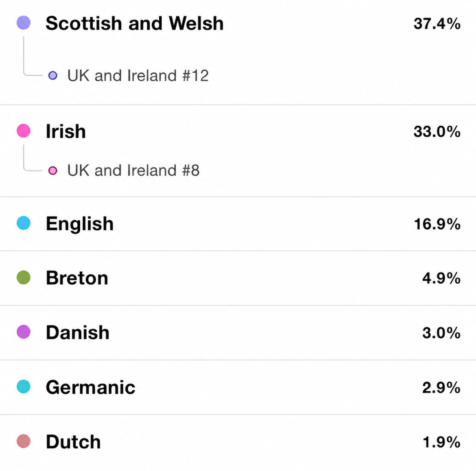Click the purple dot beside Scottish and Welsh

(x=23, y=23)
